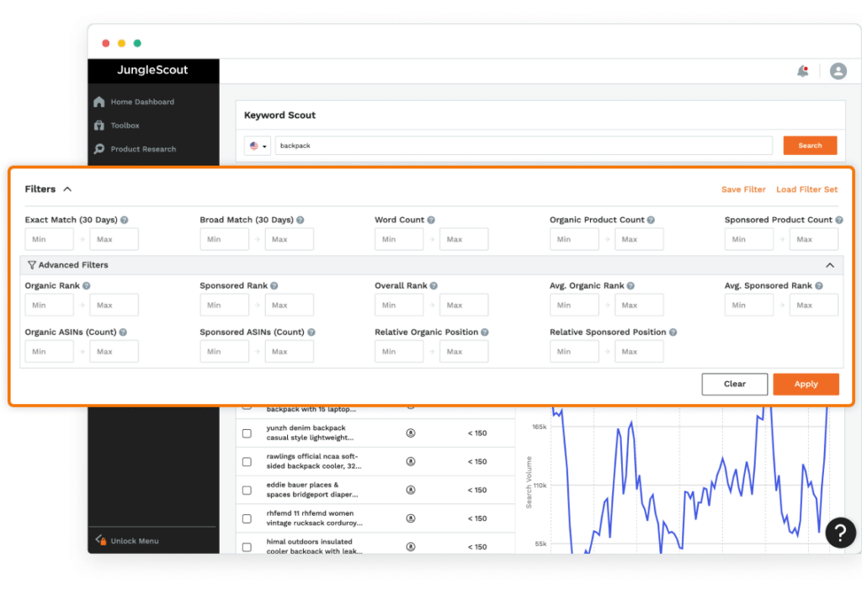Screen dimensions: 862x616
Task: Open Product Research in sidebar
Action: [143, 149]
